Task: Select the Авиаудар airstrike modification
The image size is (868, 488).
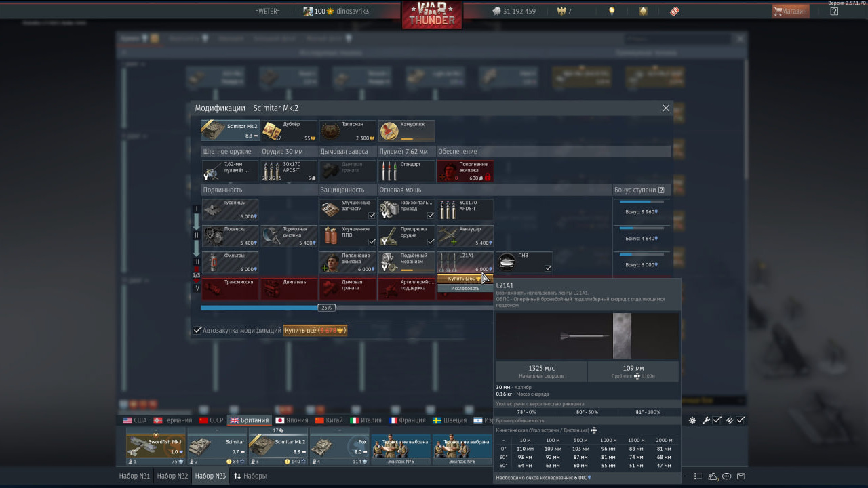Action: tap(465, 236)
